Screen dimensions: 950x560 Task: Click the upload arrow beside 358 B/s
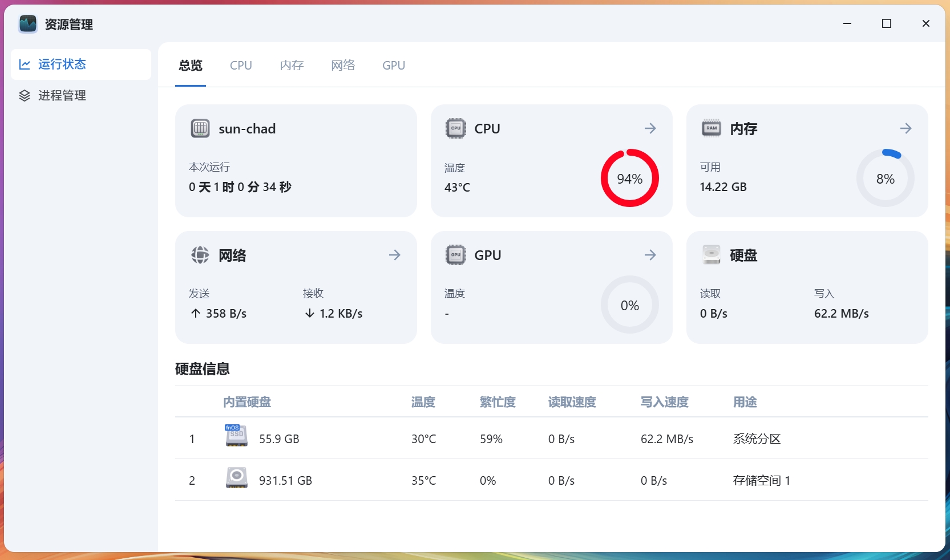pos(196,313)
